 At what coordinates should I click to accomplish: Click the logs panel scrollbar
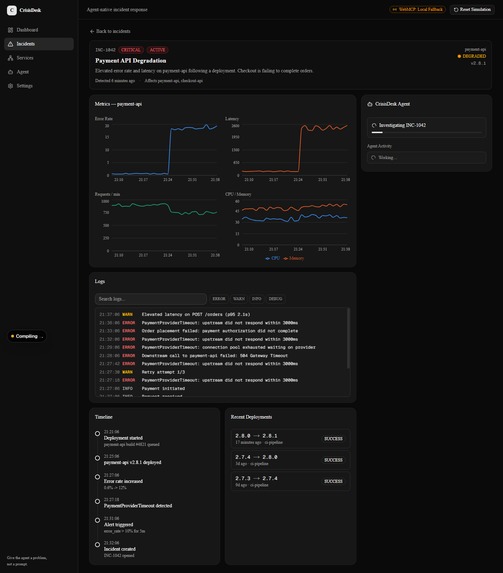(x=348, y=338)
